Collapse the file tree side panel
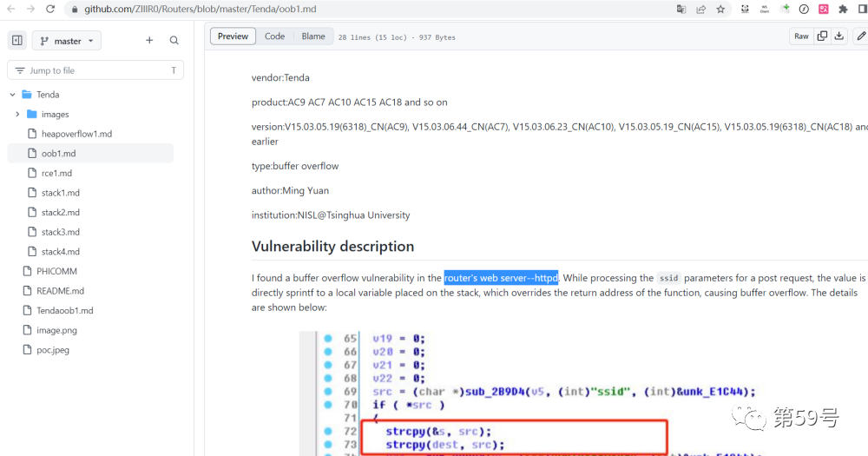 [x=17, y=41]
